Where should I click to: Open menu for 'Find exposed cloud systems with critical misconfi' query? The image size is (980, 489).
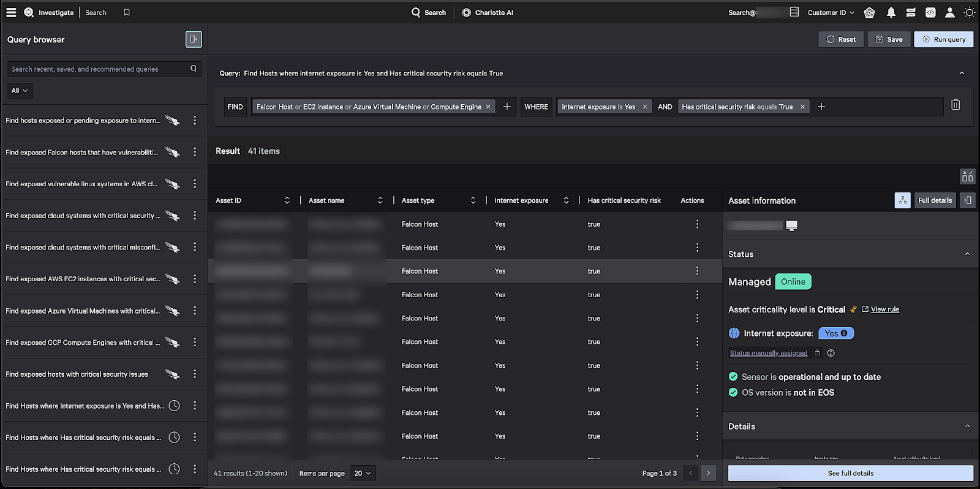(195, 247)
